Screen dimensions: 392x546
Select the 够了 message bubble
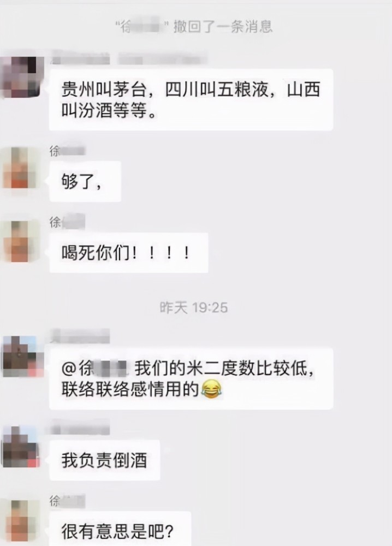[85, 181]
